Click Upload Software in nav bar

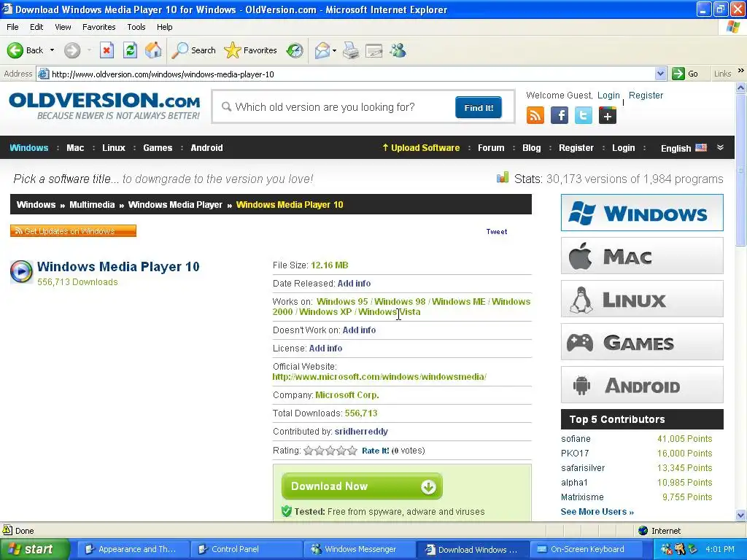[421, 147]
